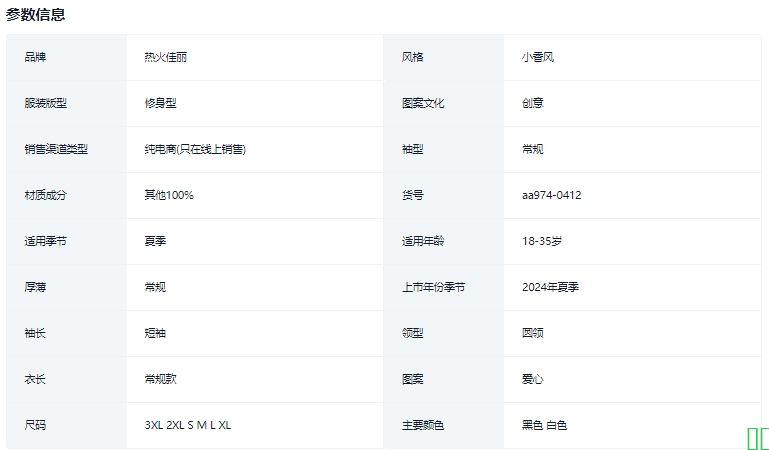Select the main colors 黑色 白色

(544, 425)
